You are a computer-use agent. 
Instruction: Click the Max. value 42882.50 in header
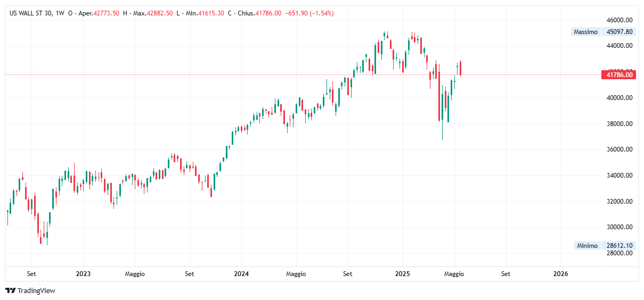[x=160, y=13]
